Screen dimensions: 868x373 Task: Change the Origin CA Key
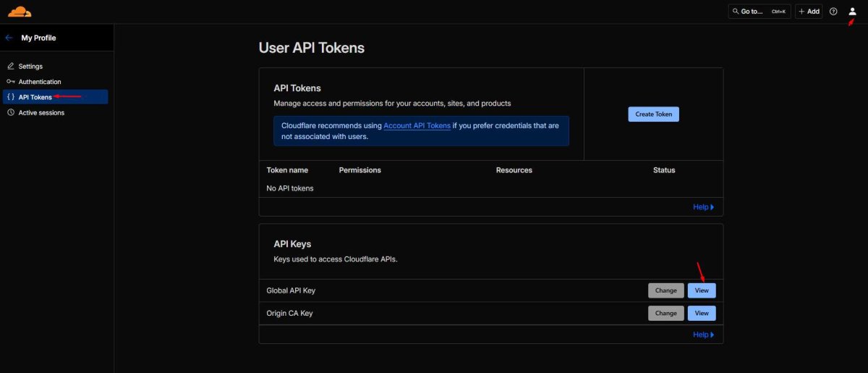(665, 314)
